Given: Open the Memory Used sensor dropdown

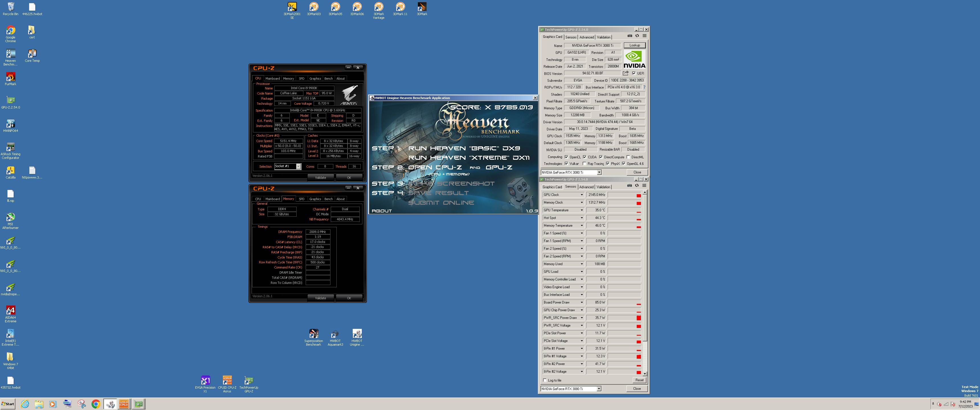Looking at the screenshot, I should pos(582,264).
